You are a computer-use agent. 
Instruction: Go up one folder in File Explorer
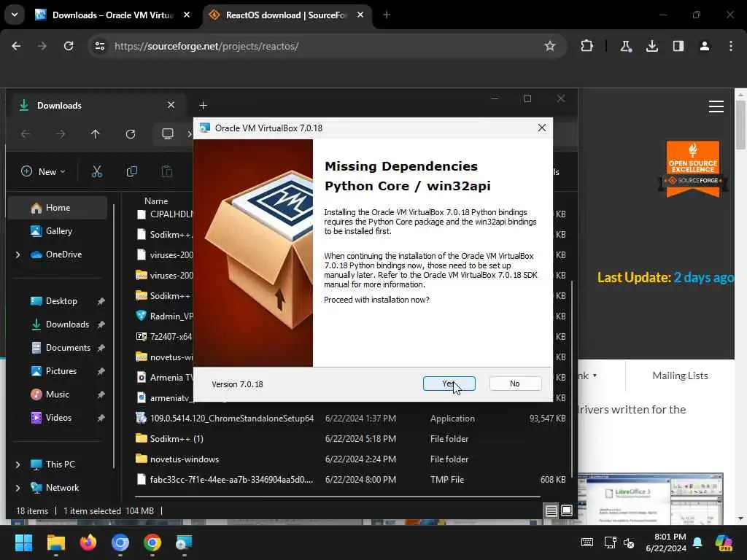tap(96, 134)
